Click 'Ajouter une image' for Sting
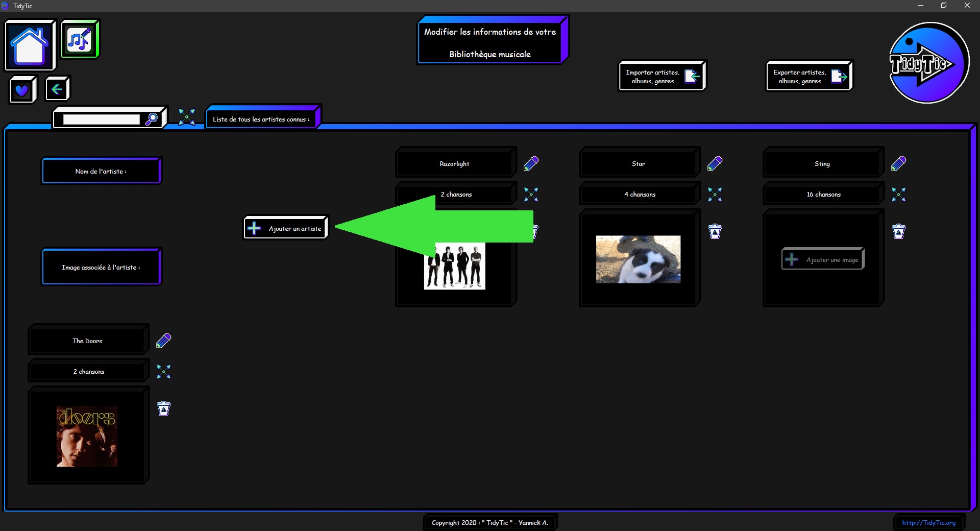The height and width of the screenshot is (531, 980). point(822,259)
